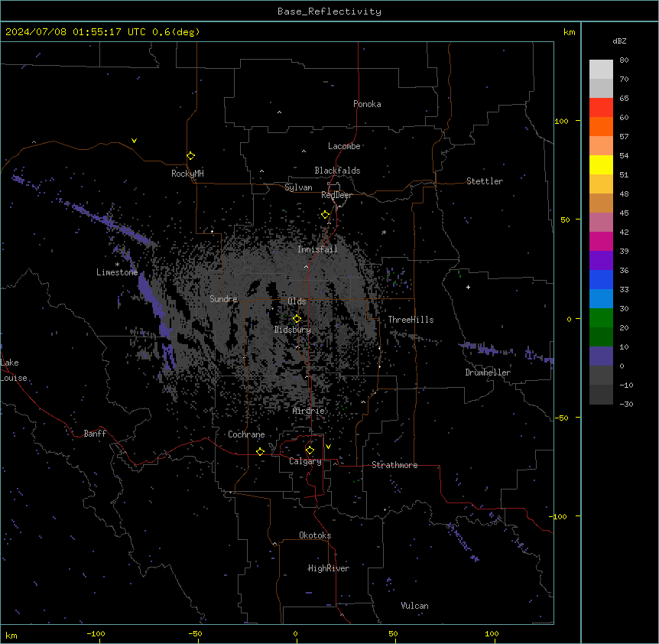659x644 pixels.
Task: Click the asterisk marker above Limestone
Action: click(x=117, y=265)
